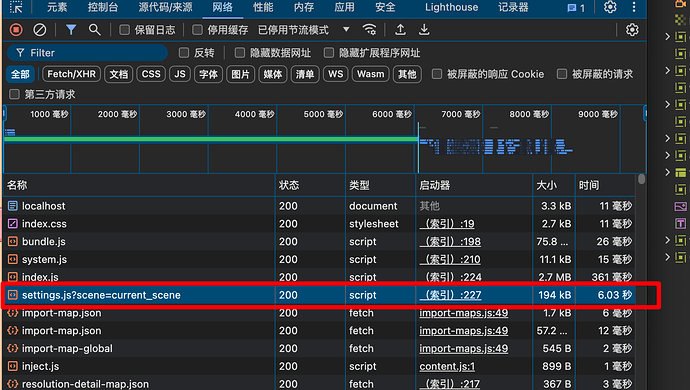
Task: Expand the first tree arrow in right panel
Action: point(667,37)
